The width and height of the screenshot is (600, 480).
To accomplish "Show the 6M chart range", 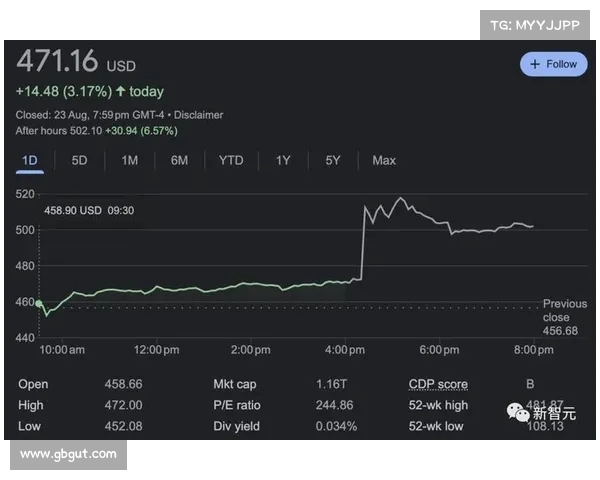I will 179,160.
